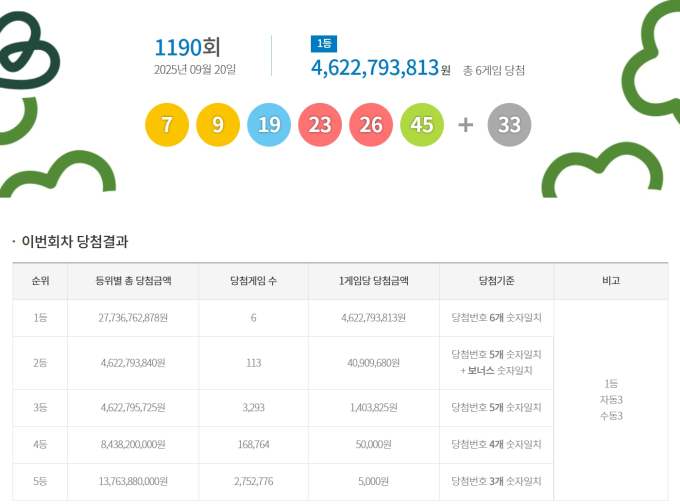Click the gray bonus number 33 ball
The width and height of the screenshot is (680, 504).
point(509,125)
